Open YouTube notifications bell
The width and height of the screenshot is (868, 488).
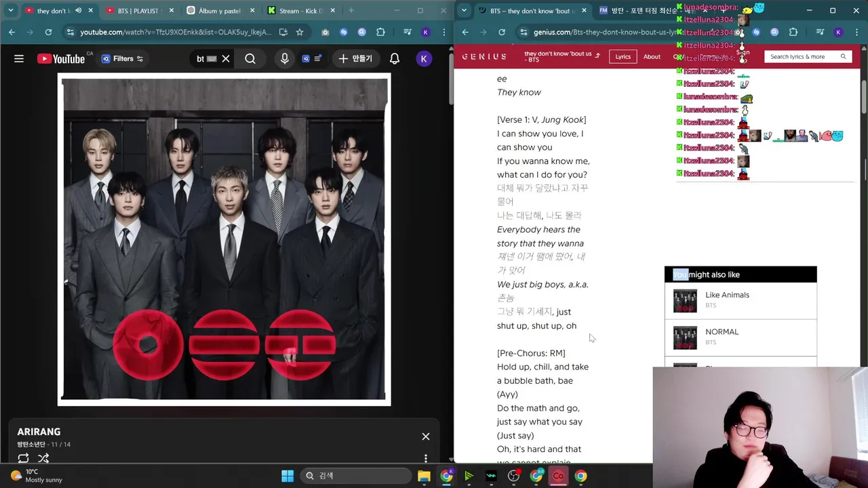click(x=395, y=59)
